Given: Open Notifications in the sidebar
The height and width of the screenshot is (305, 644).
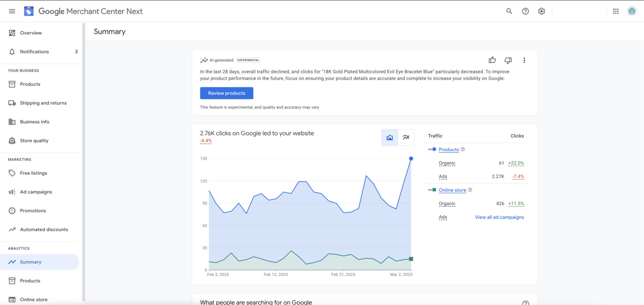Looking at the screenshot, I should pyautogui.click(x=40, y=51).
